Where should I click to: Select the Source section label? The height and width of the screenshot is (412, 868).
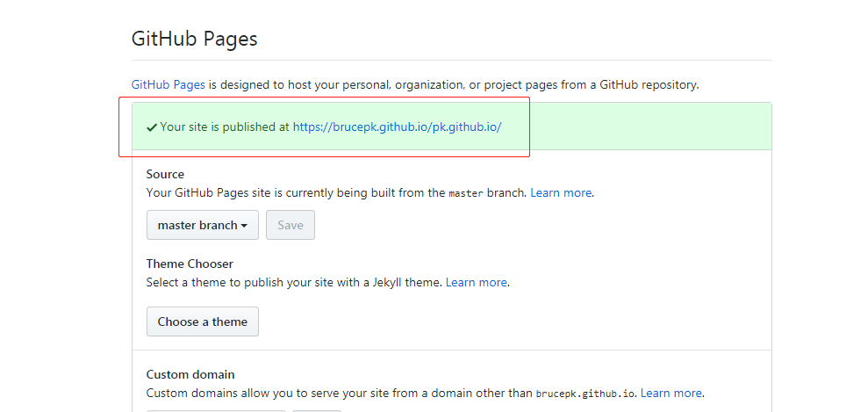165,175
